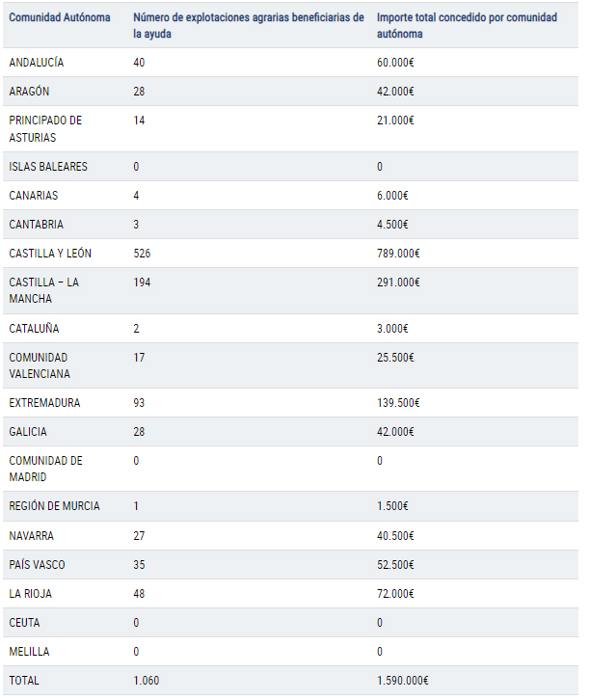Click the 'Comunidad Autónoma' column header
Screen dimensions: 590x700
60,17
